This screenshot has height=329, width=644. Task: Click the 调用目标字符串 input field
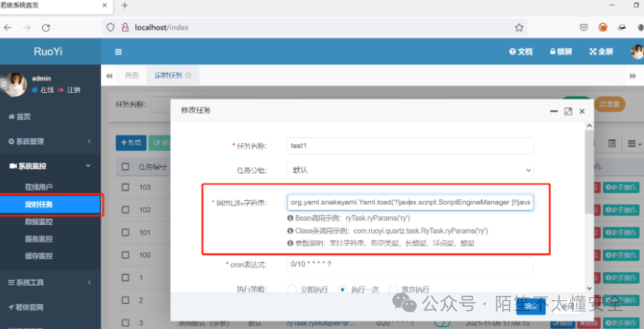pos(410,203)
